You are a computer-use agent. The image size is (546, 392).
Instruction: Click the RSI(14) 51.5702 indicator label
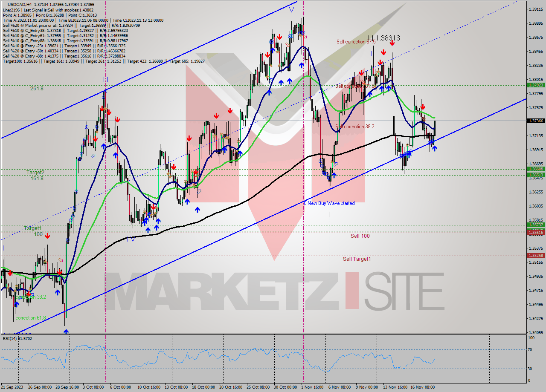(17, 338)
